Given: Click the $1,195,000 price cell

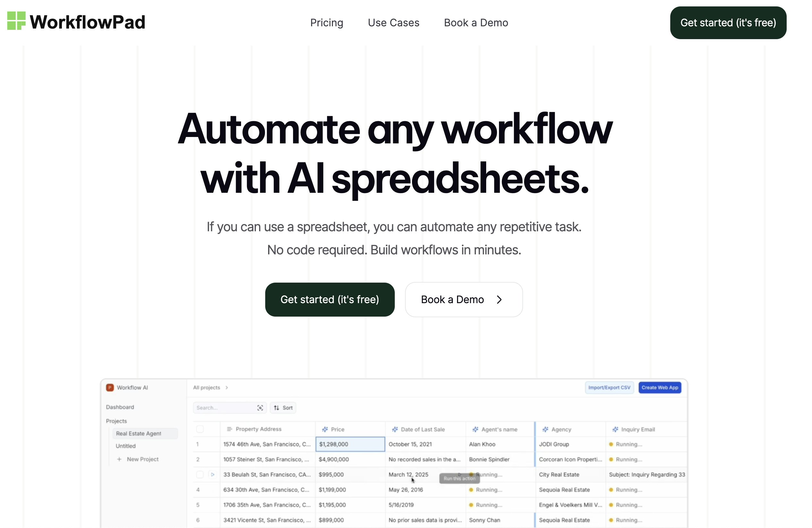Looking at the screenshot, I should [x=350, y=505].
